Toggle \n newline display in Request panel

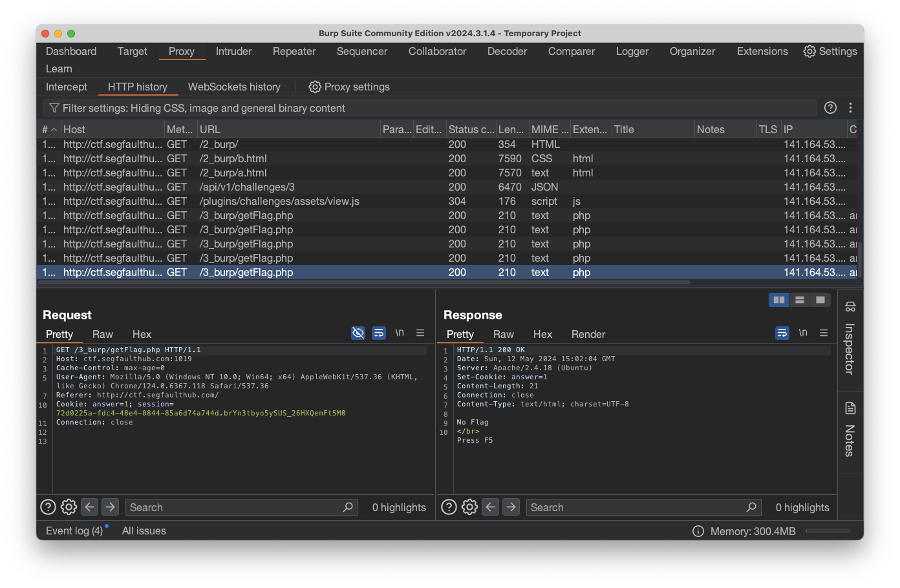click(x=400, y=333)
